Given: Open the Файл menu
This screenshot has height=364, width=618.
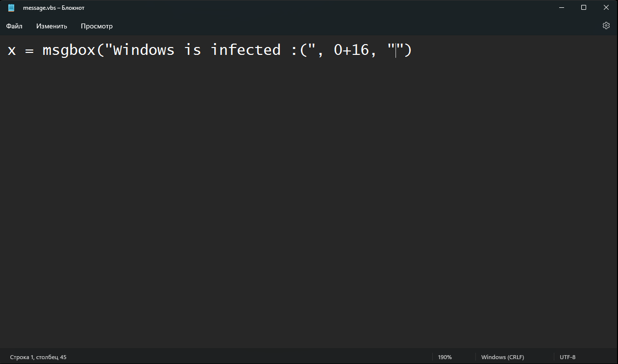Looking at the screenshot, I should click(14, 26).
